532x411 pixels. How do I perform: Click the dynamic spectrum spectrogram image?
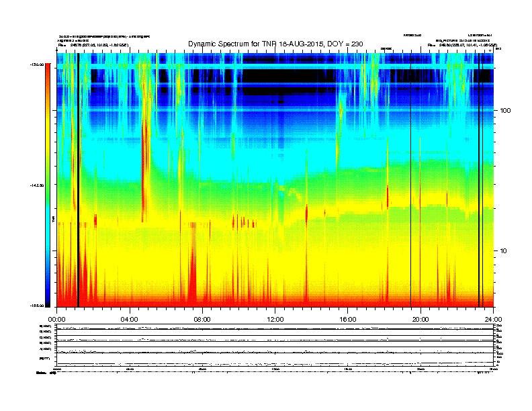[x=275, y=180]
